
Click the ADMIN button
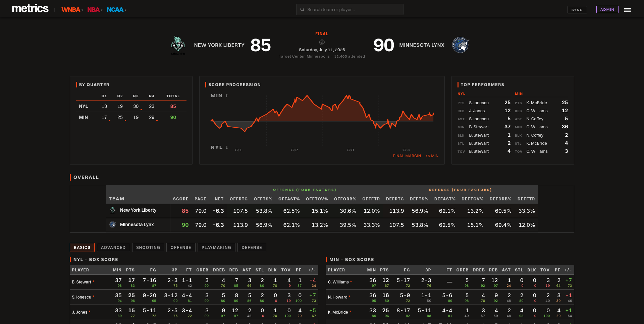[x=607, y=9]
